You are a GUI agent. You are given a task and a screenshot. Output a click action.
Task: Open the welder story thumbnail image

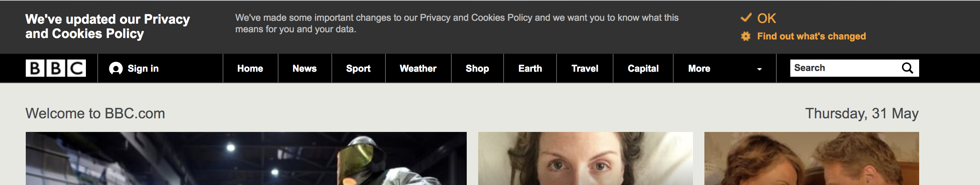point(246,159)
